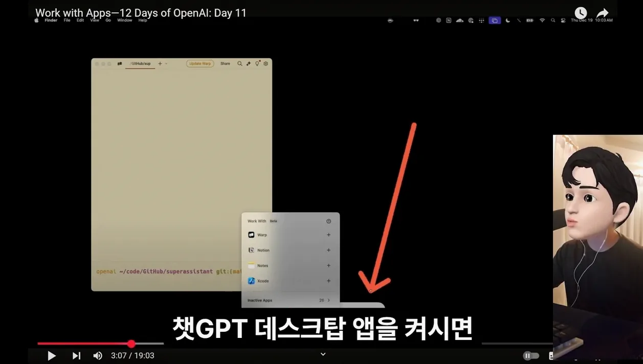Screen dimensions: 643x364
Task: Click the Xcode app icon in Work With
Action: 251,281
